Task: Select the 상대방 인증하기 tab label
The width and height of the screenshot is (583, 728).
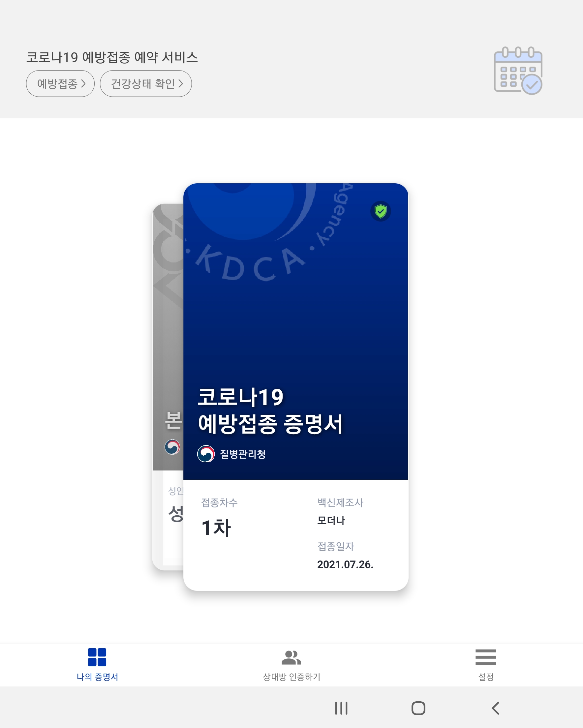Action: pyautogui.click(x=291, y=677)
